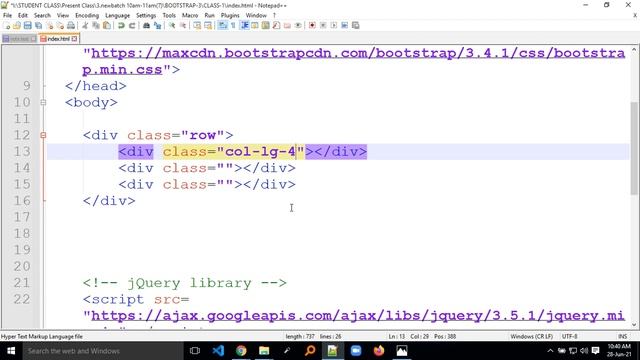Viewport: 640px width, 360px height.
Task: Click Windows (CR LF) in status bar
Action: point(531,336)
